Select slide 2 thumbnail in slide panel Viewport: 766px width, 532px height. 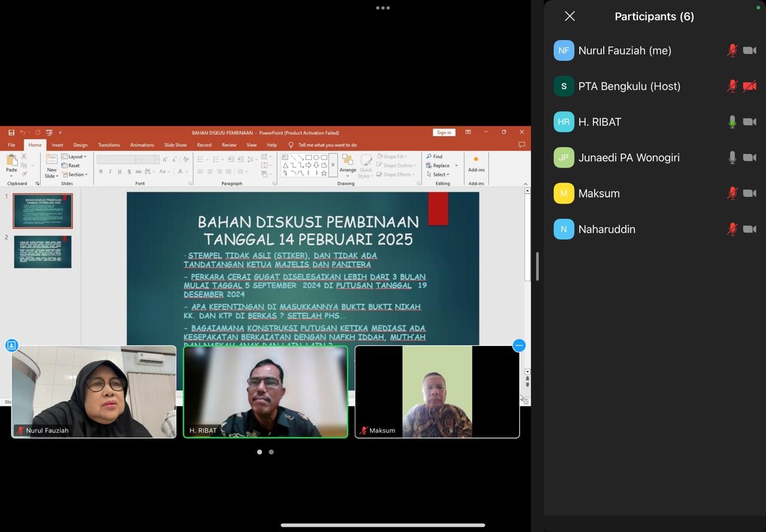coord(42,252)
